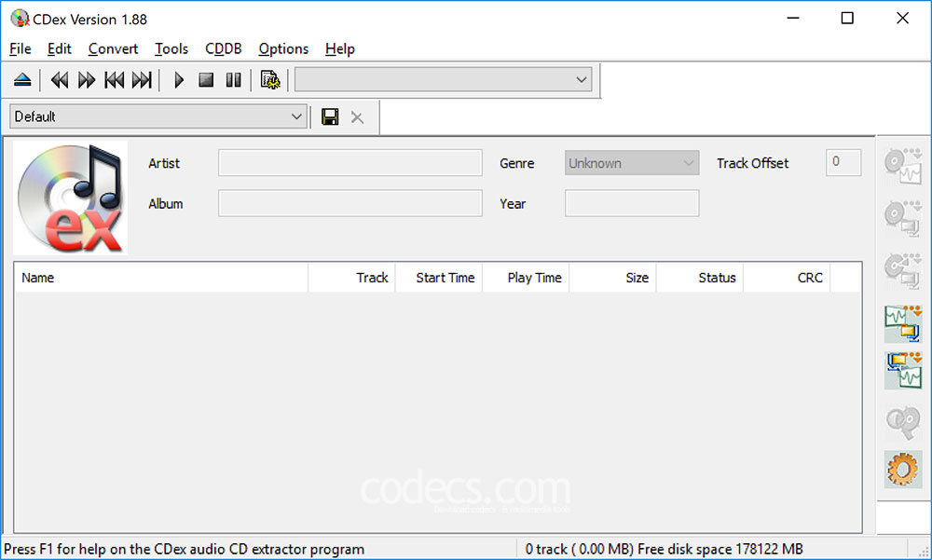
Task: Click the document-with-gear toolbar icon
Action: click(x=270, y=79)
